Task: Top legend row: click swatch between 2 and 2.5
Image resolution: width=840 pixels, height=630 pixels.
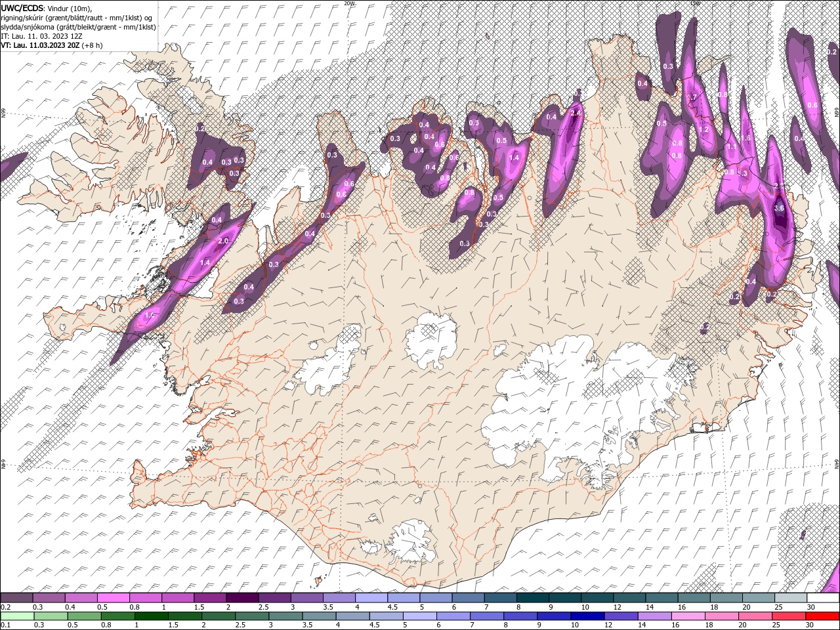Action: tap(243, 597)
